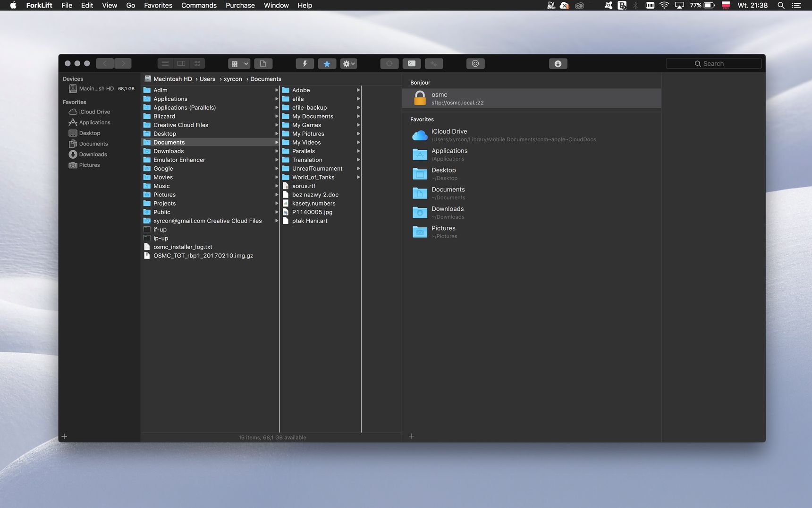Screen dimensions: 812x508
Task: Expand the Adlm folder arrow
Action: pyautogui.click(x=277, y=90)
